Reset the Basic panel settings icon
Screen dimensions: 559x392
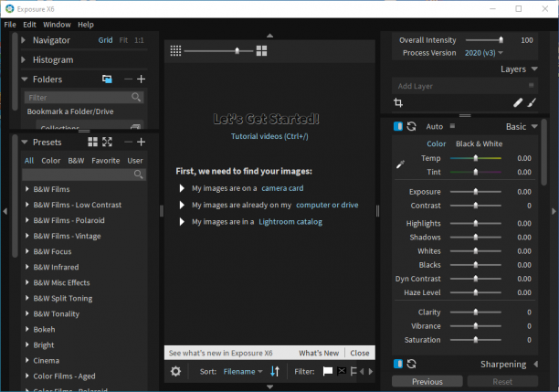tap(411, 126)
